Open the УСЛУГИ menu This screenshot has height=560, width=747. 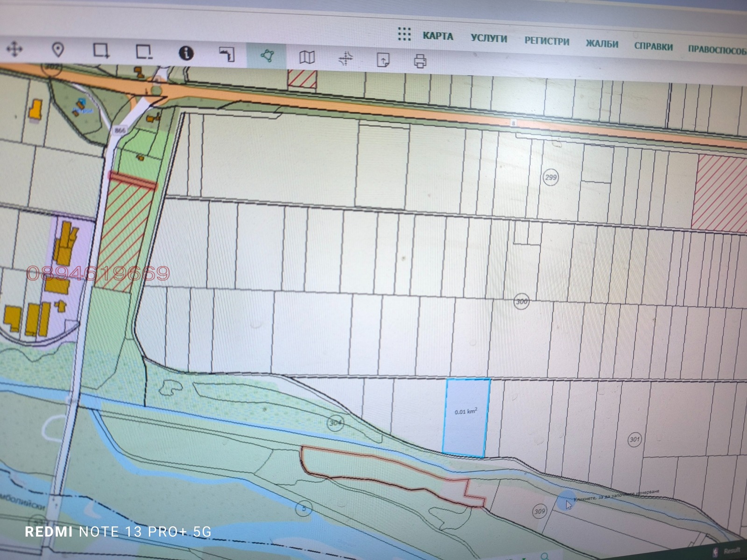489,39
